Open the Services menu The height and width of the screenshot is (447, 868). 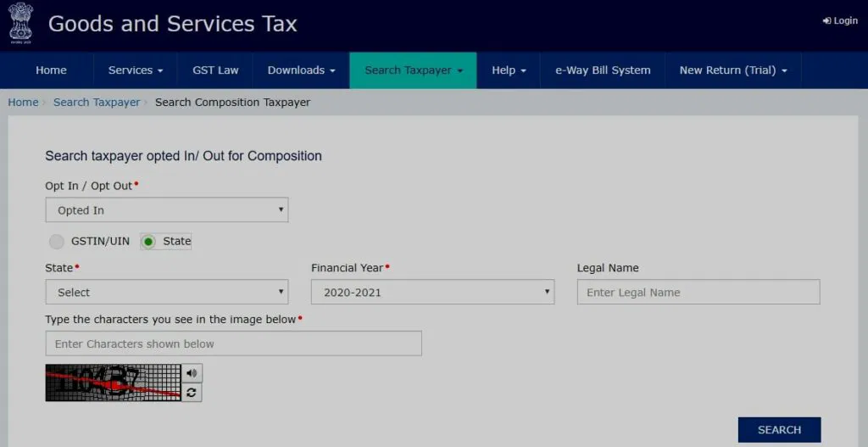135,70
